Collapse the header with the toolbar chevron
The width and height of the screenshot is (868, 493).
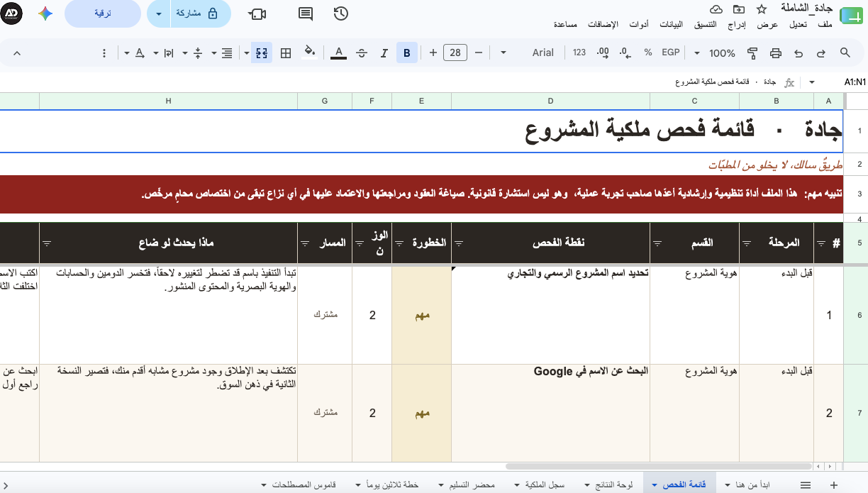pos(17,52)
